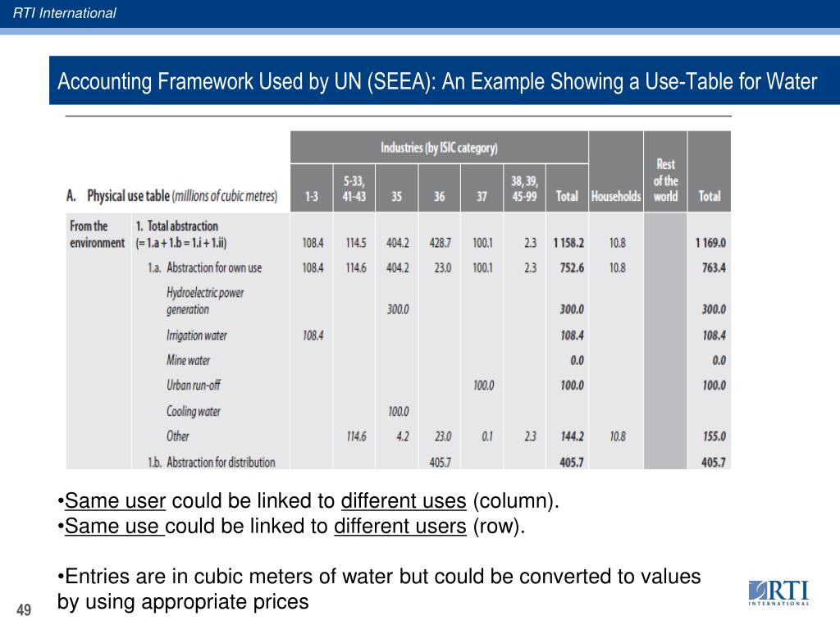Viewport: 840px width, 630px height.
Task: Select the slide title about SEEA framework
Action: pyautogui.click(x=437, y=81)
